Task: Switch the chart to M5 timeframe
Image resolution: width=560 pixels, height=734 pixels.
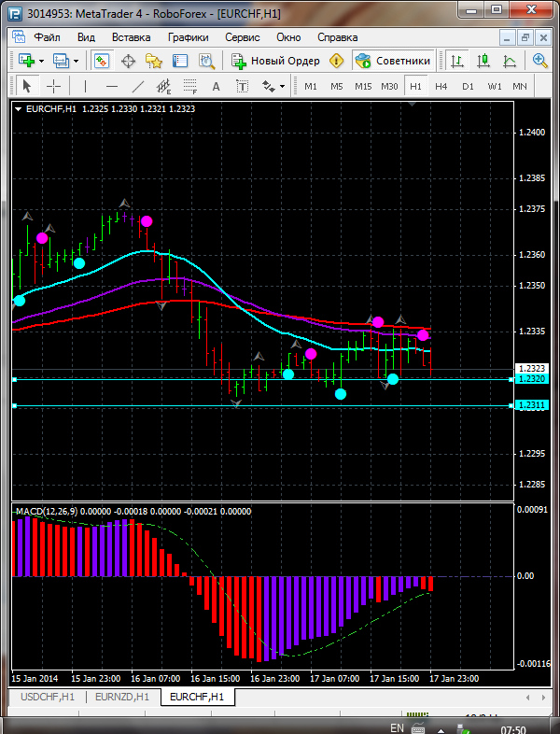Action: tap(337, 86)
